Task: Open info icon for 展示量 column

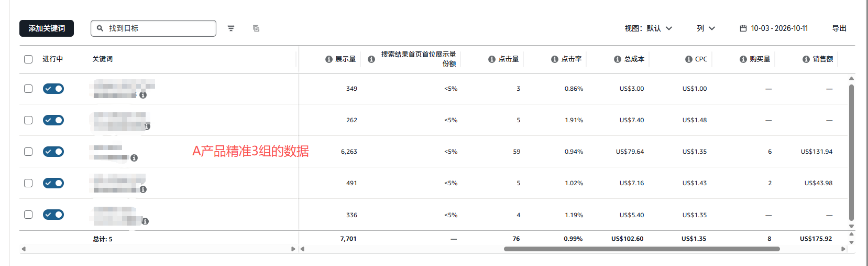Action: [329, 59]
